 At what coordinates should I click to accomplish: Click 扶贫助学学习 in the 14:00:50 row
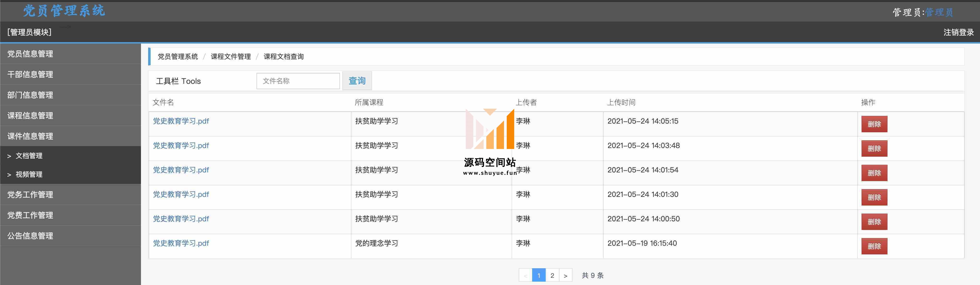tap(377, 219)
